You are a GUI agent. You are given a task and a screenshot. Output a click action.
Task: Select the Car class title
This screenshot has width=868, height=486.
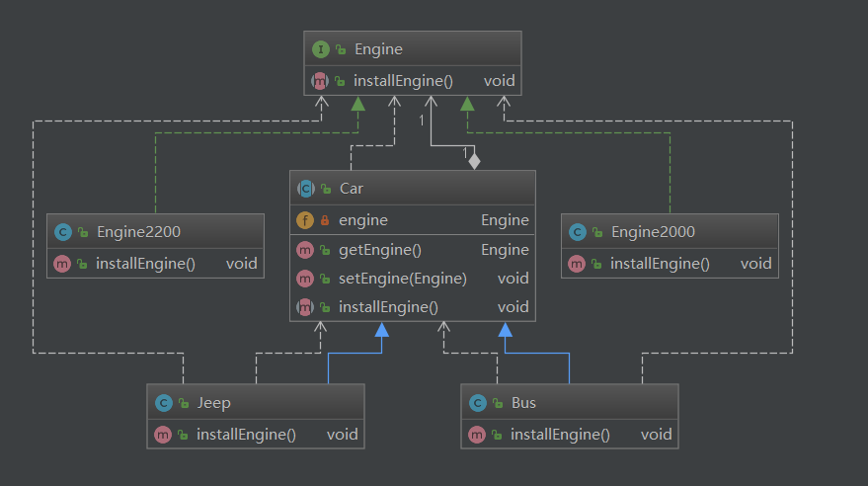tap(351, 189)
